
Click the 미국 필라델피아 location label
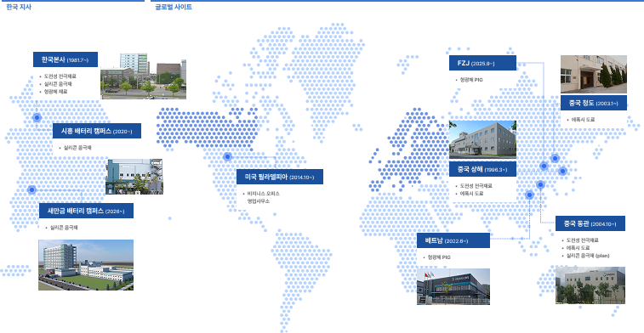coord(280,177)
